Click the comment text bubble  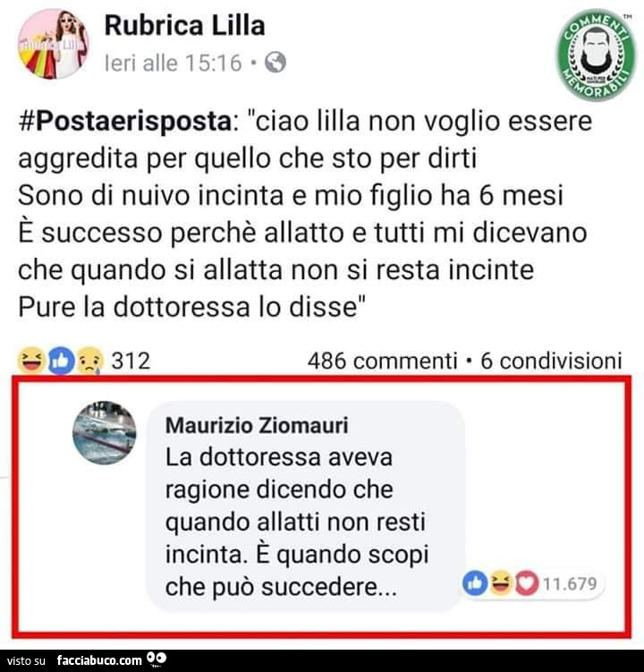[x=306, y=506]
